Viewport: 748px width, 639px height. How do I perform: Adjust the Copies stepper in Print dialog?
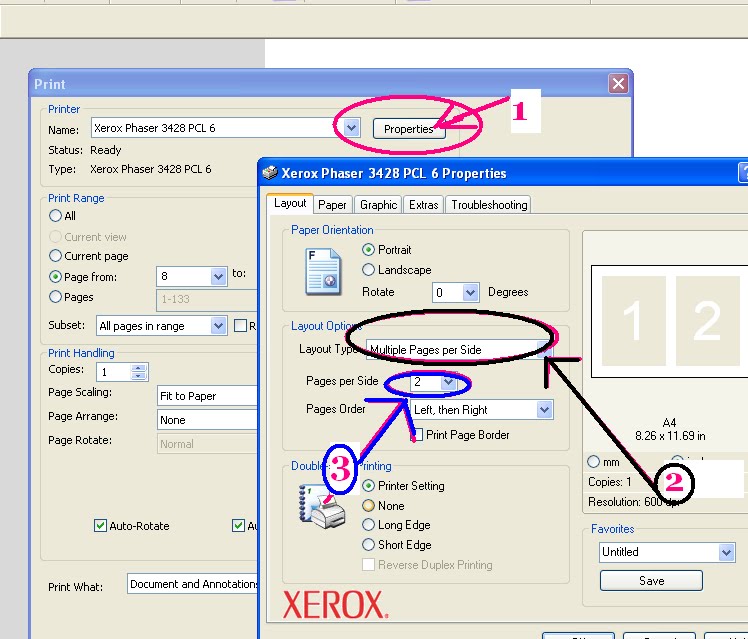(138, 372)
